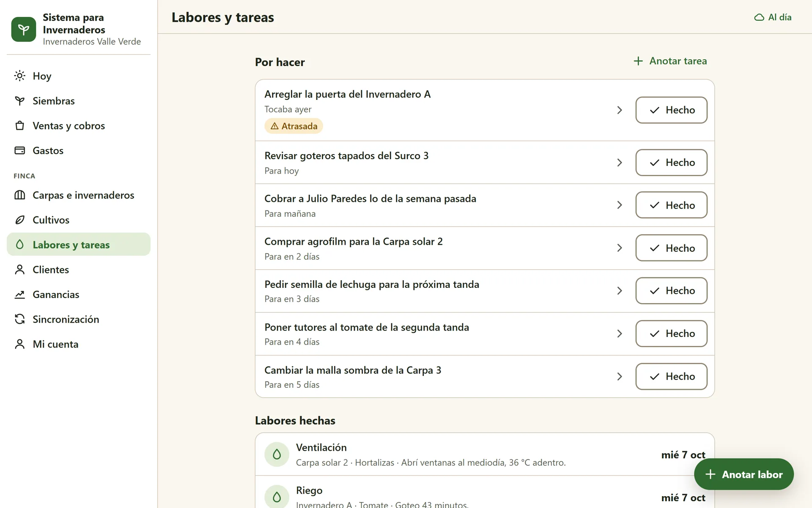Viewport: 812px width, 508px height.
Task: Mark Arreglar la puerta del Invernadero A as Hecho
Action: (x=671, y=110)
